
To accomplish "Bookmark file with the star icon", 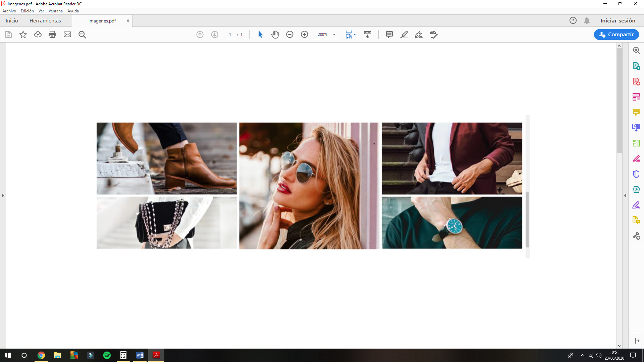I will [x=23, y=35].
